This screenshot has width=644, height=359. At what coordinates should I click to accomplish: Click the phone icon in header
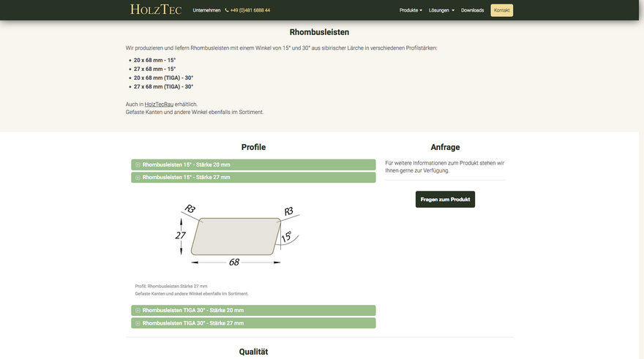click(227, 10)
